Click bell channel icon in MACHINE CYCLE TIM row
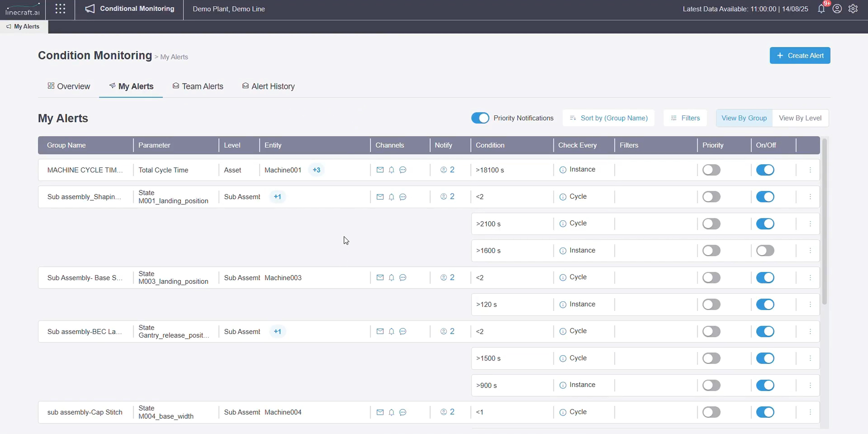The image size is (868, 434). pos(391,170)
